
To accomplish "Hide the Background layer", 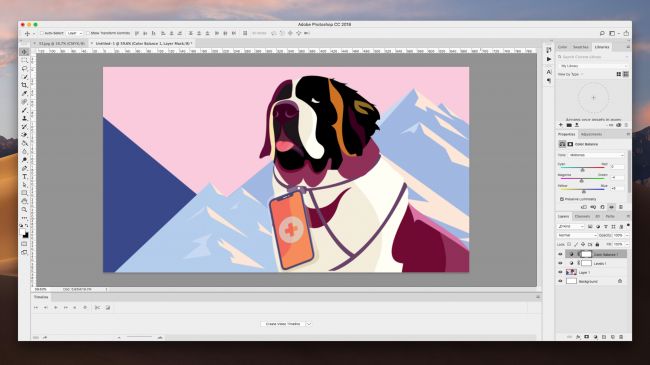I will [x=560, y=281].
